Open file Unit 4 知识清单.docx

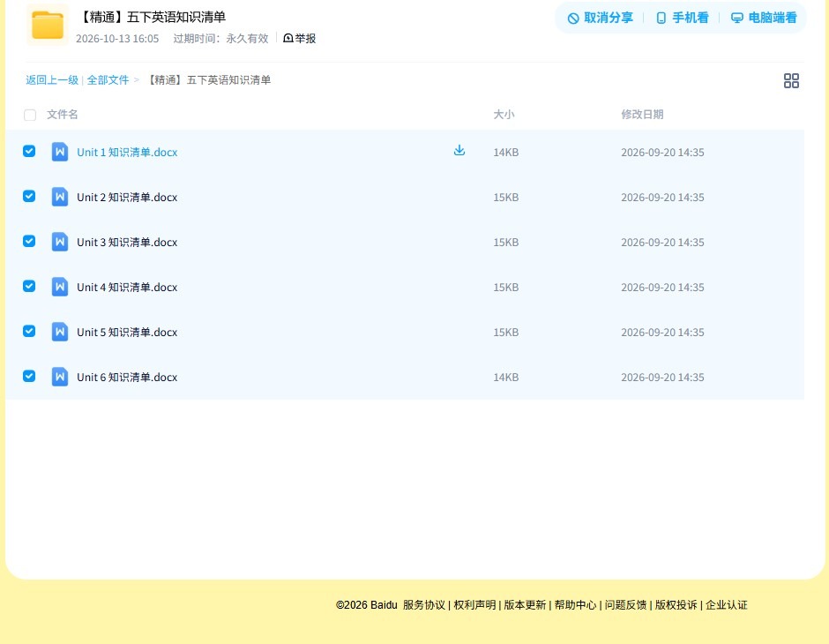click(127, 287)
